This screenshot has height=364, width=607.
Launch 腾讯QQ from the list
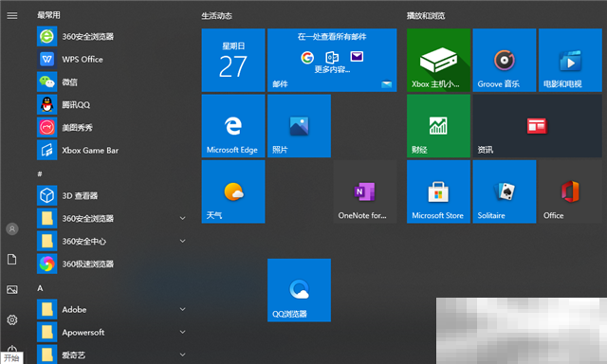point(112,105)
